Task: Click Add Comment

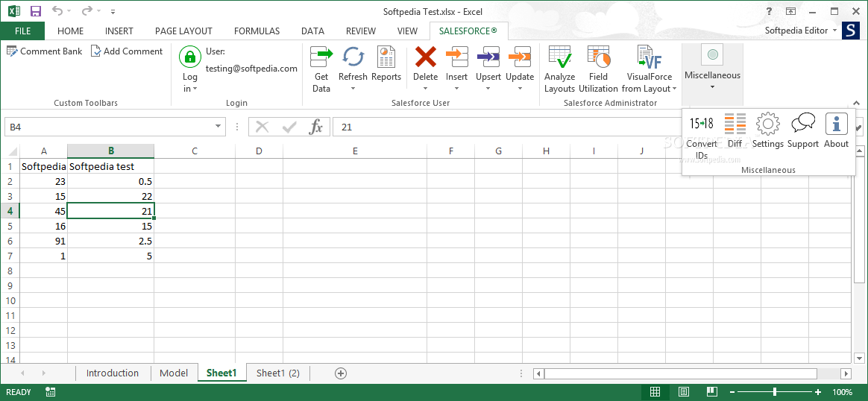Action: click(127, 51)
